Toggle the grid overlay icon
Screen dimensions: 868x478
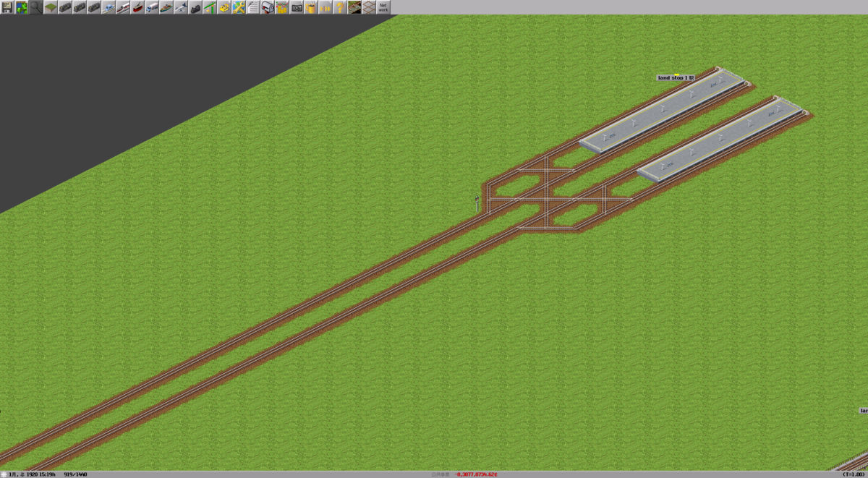[369, 7]
